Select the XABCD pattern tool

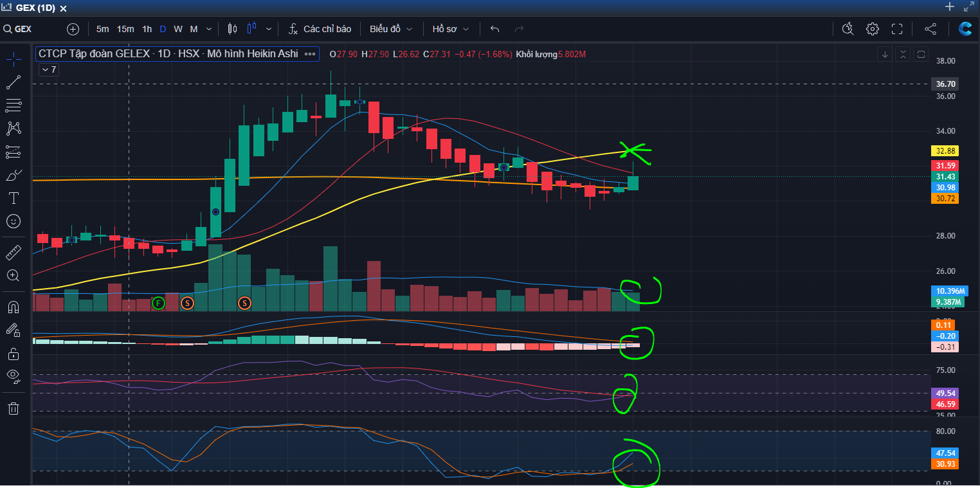(14, 128)
